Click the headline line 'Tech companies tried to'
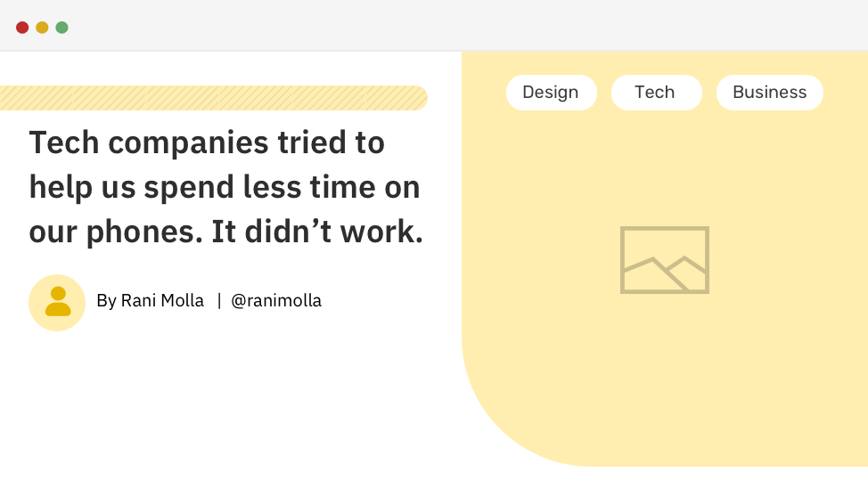The width and height of the screenshot is (868, 497). tap(207, 143)
